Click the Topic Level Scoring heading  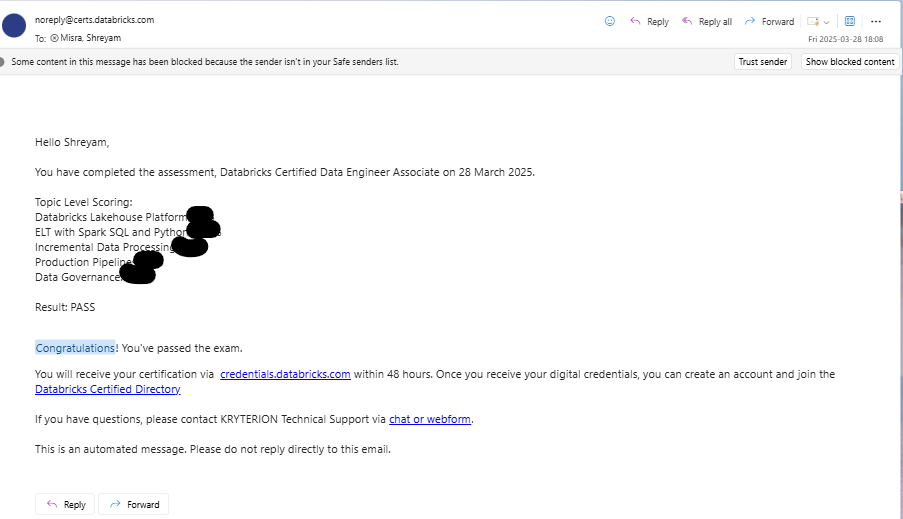(84, 202)
